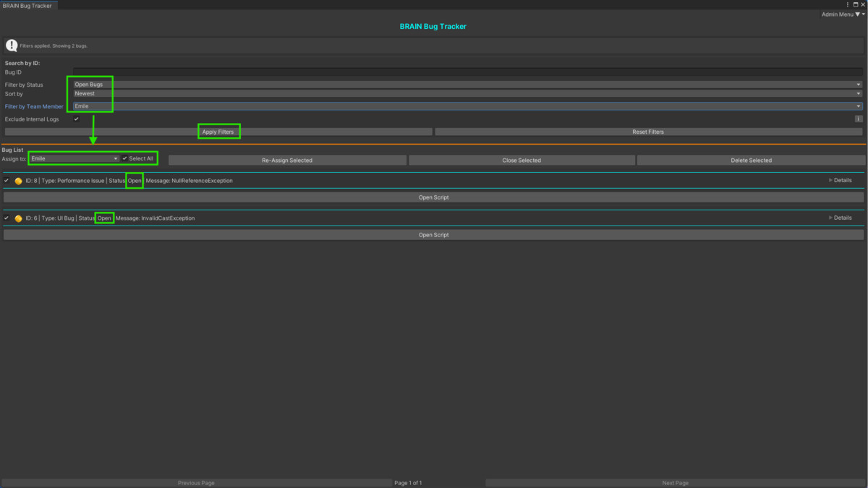868x488 pixels.
Task: Open Script for the InvalidCastException bug
Action: 434,235
